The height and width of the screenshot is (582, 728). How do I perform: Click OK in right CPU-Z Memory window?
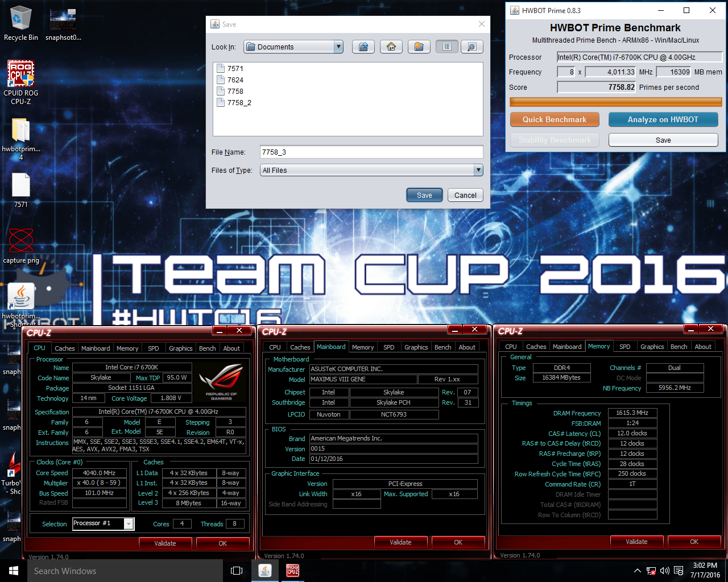pyautogui.click(x=694, y=542)
